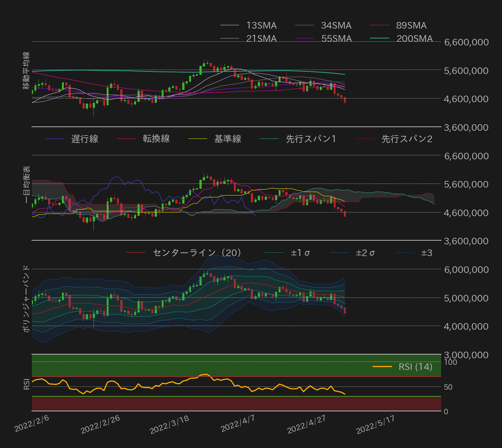Click the 先行スパン1 green line icon
This screenshot has height=448, width=502.
(270, 139)
